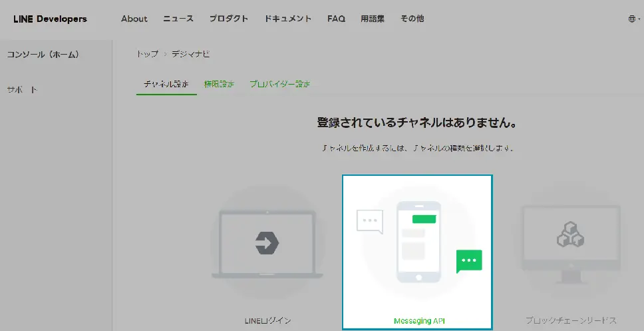
Task: Select the blockchain service monitor icon
Action: click(571, 244)
